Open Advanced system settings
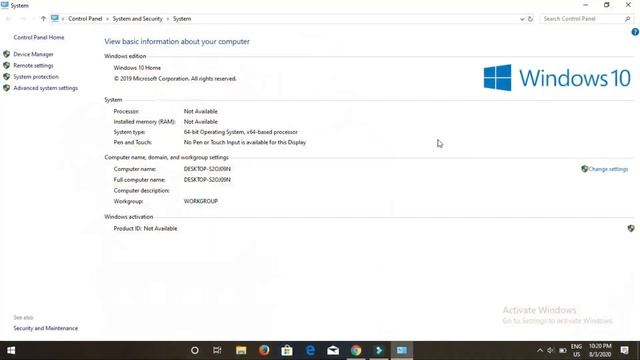 pyautogui.click(x=45, y=88)
